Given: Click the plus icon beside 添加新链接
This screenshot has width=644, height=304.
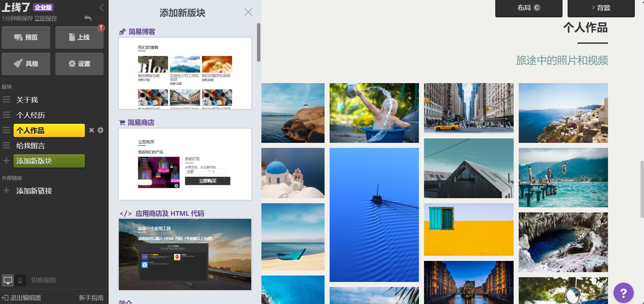Looking at the screenshot, I should [6, 191].
